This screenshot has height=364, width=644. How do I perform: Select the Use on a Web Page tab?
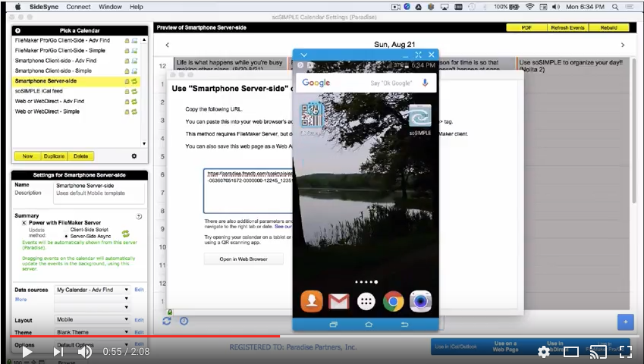[x=505, y=347]
